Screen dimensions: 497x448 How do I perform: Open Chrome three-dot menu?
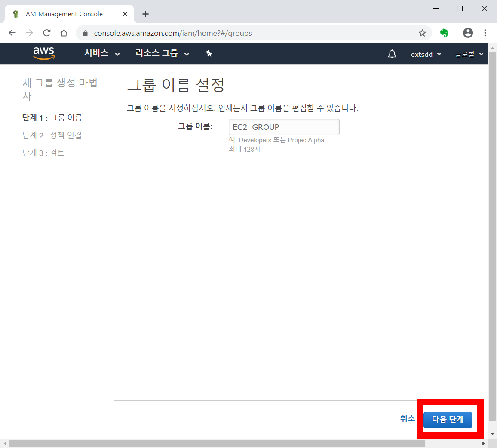coord(485,33)
